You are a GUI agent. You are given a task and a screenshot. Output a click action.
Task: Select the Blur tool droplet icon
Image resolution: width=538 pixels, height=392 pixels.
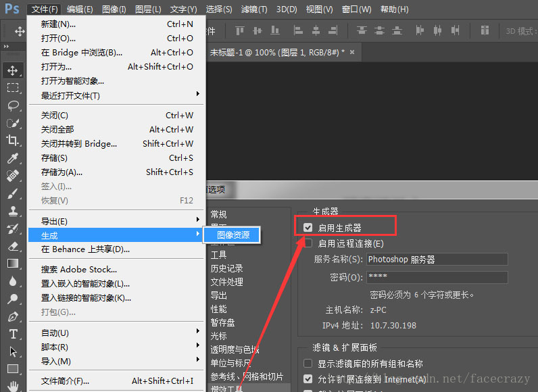tap(13, 281)
